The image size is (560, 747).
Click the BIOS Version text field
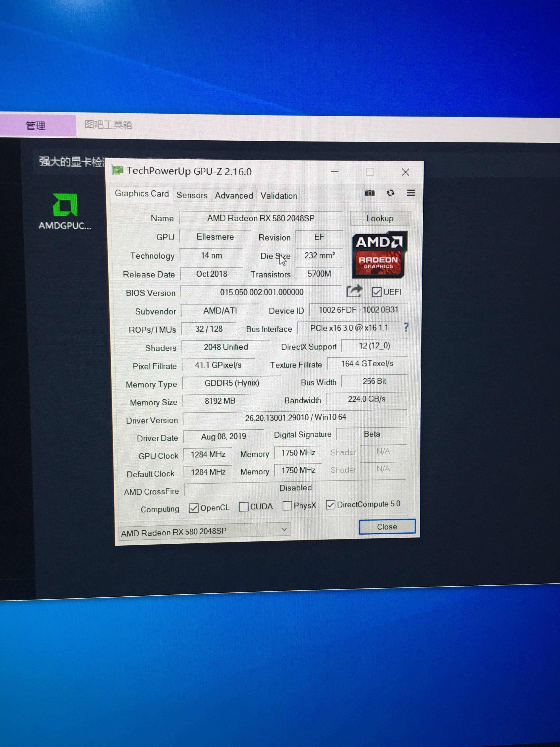tap(261, 292)
